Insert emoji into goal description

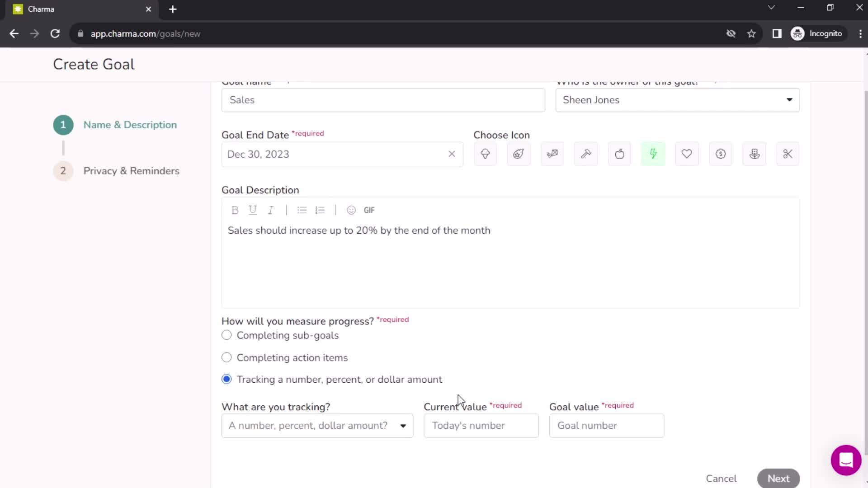350,210
